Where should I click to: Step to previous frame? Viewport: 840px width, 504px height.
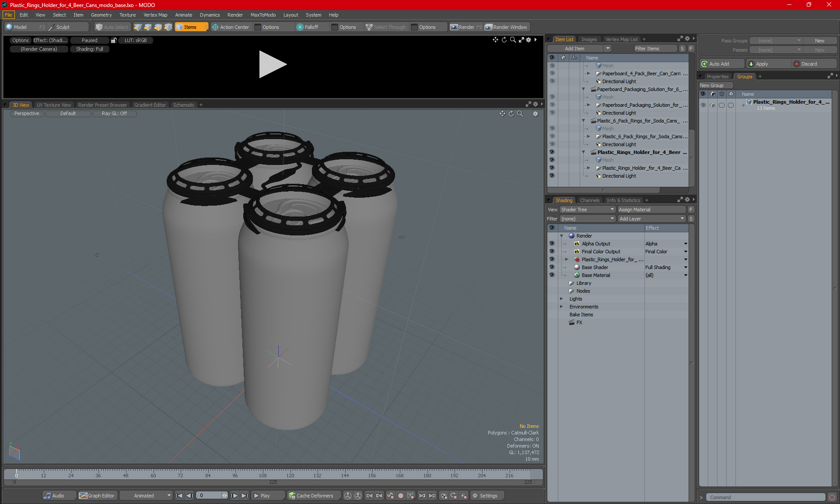point(189,496)
